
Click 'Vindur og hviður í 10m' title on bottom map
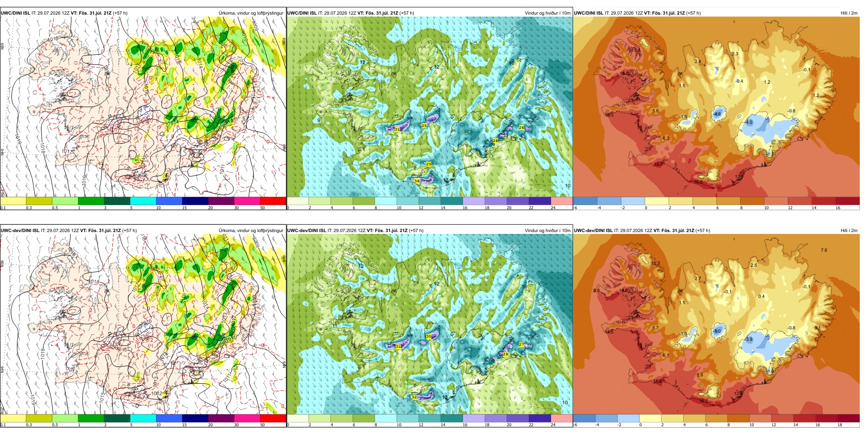point(547,231)
